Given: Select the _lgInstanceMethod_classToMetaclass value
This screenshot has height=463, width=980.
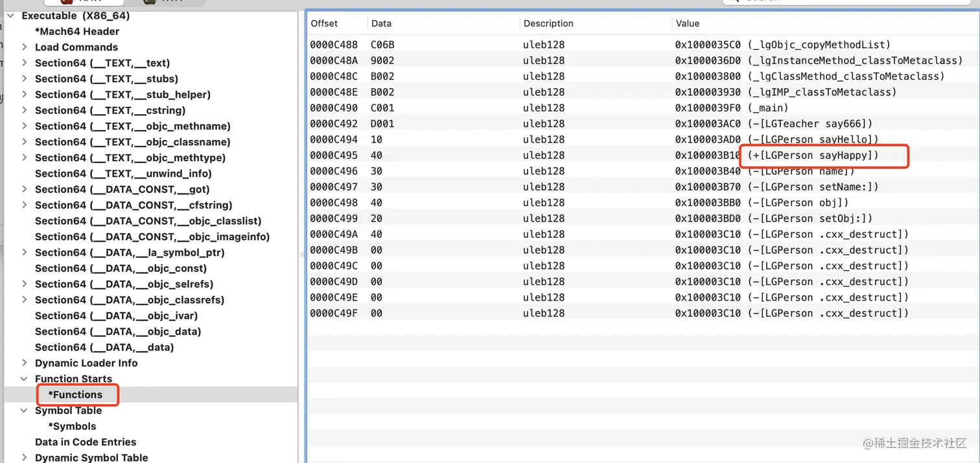Looking at the screenshot, I should 819,60.
